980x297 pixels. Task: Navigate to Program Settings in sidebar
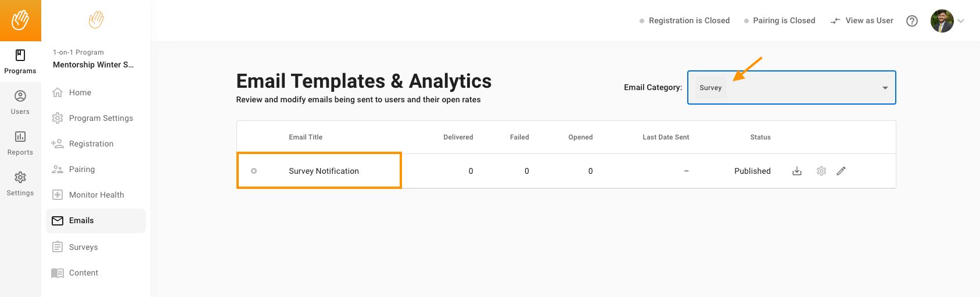(x=100, y=118)
